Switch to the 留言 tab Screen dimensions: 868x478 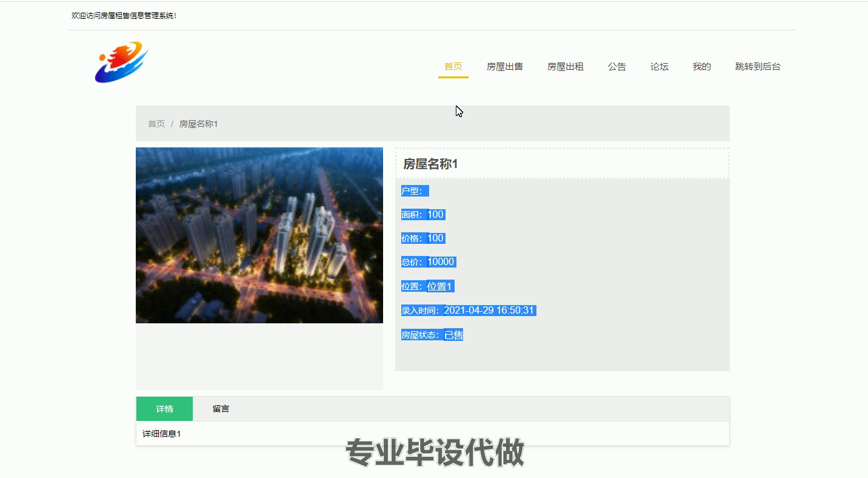221,409
